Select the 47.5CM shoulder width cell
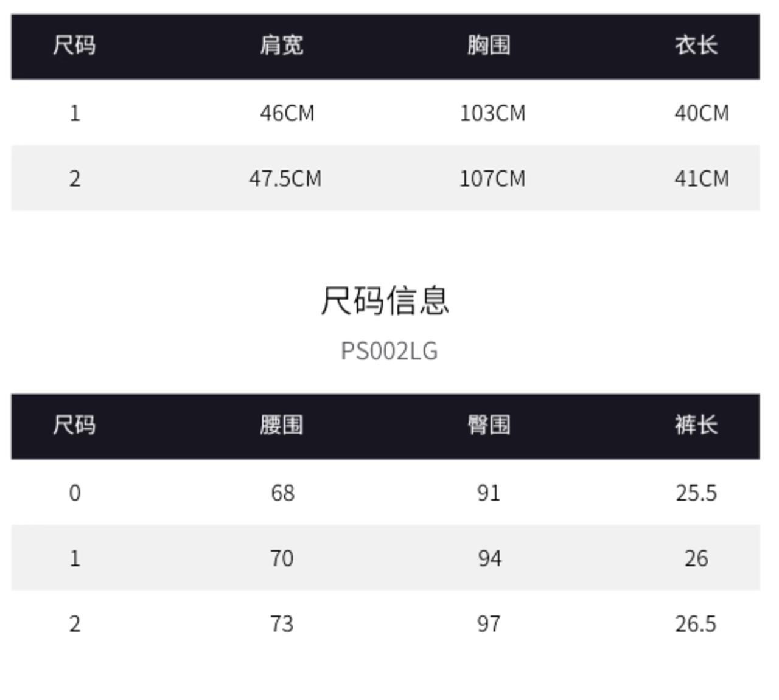The image size is (779, 700). (x=285, y=179)
